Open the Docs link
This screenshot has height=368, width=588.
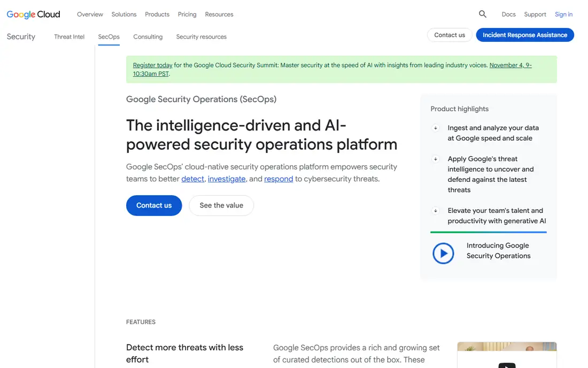(508, 14)
